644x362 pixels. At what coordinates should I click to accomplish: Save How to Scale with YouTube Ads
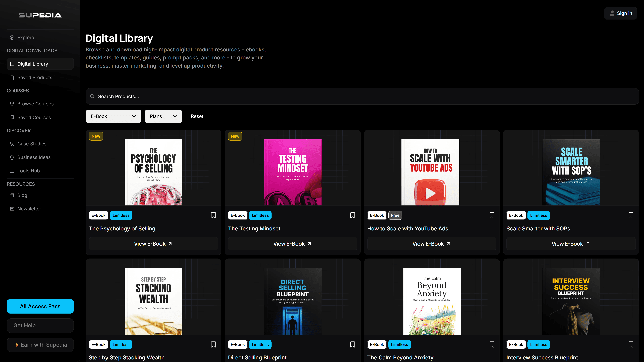(x=492, y=215)
